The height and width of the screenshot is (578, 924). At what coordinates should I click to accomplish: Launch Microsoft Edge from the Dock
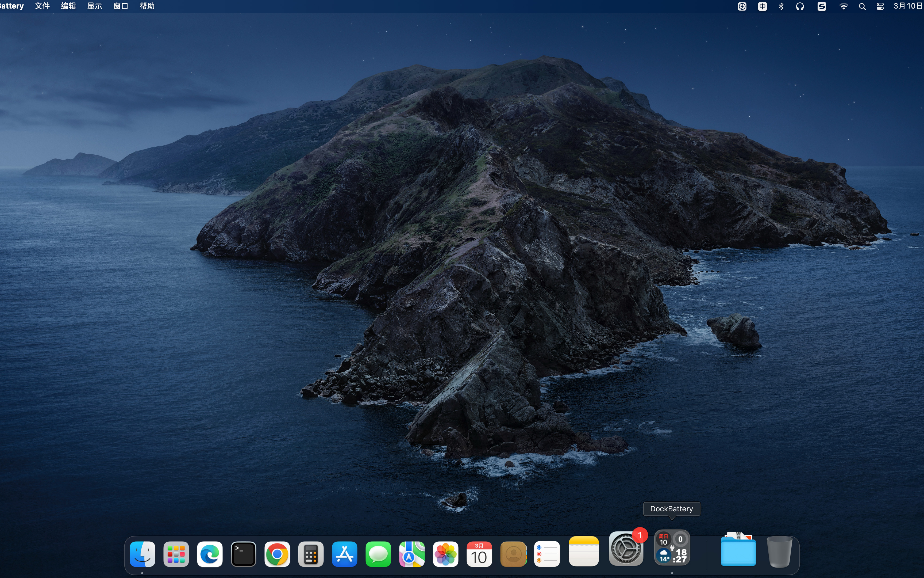pos(210,554)
